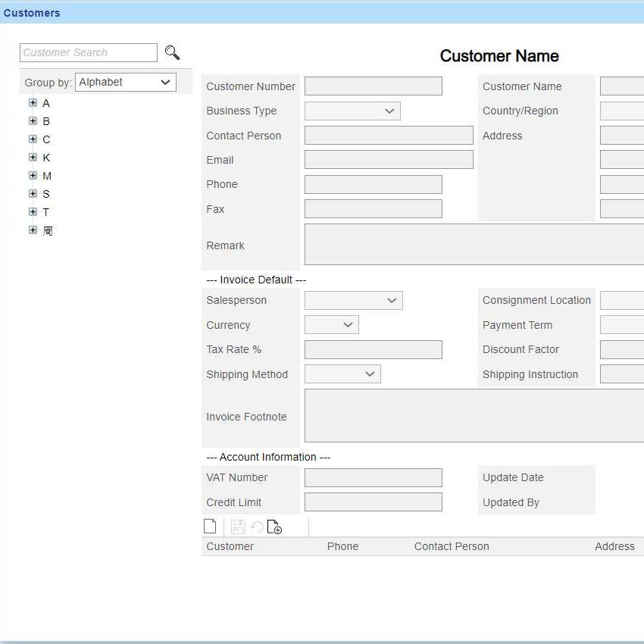The image size is (644, 644).
Task: Expand the C group in the tree
Action: tap(33, 139)
